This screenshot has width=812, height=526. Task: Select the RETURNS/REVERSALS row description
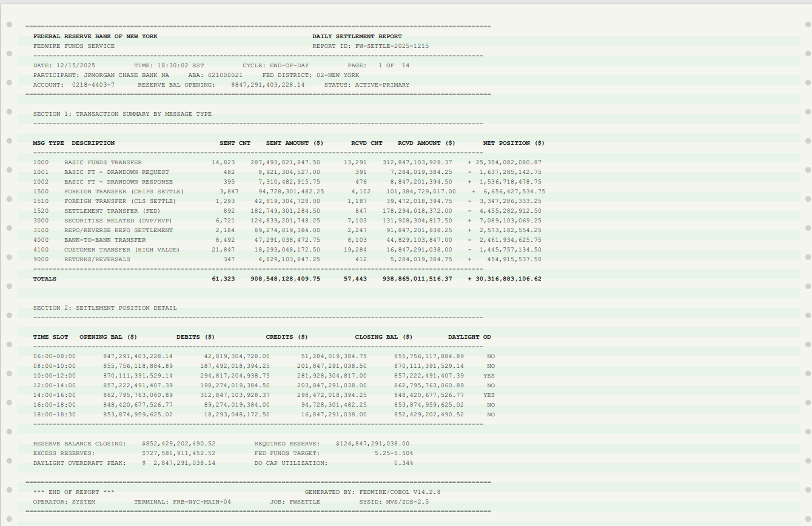[x=97, y=259]
